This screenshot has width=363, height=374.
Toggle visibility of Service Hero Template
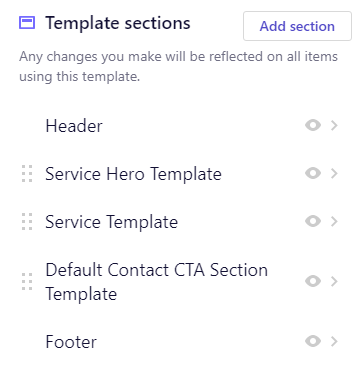(x=313, y=173)
